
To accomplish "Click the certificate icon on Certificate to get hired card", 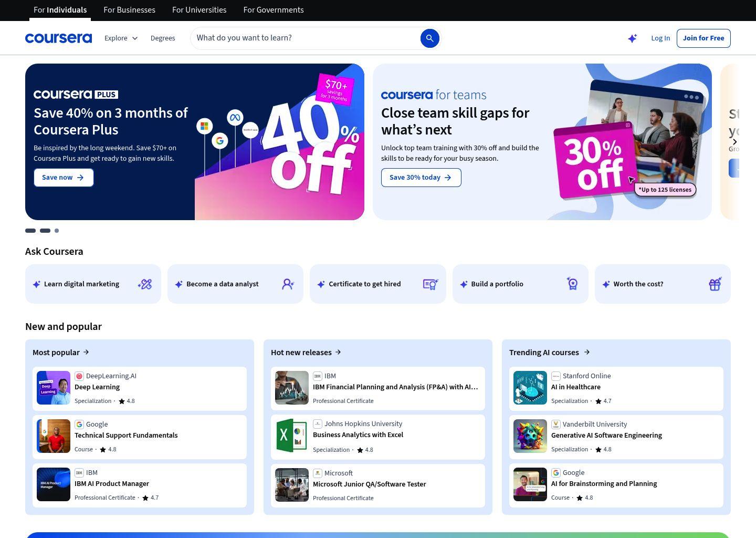I will (430, 284).
